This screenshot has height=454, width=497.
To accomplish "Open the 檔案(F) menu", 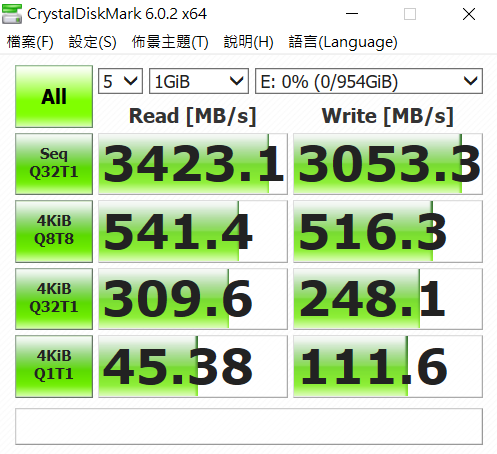I will [x=30, y=42].
